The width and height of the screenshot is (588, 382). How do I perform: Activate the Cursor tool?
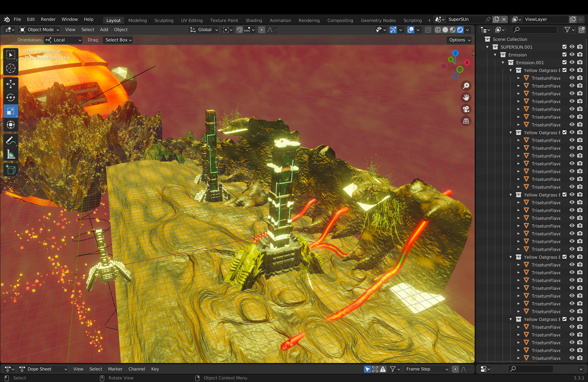(10, 68)
